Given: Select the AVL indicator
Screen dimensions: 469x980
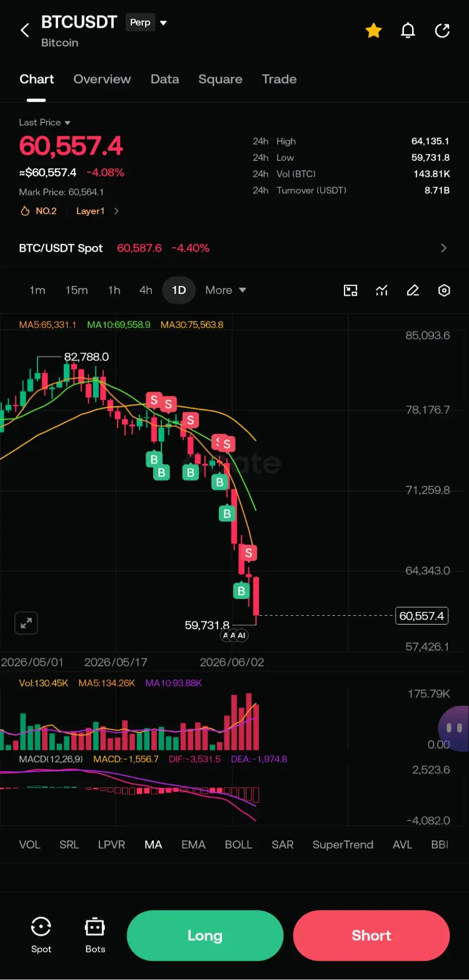Looking at the screenshot, I should tap(402, 845).
